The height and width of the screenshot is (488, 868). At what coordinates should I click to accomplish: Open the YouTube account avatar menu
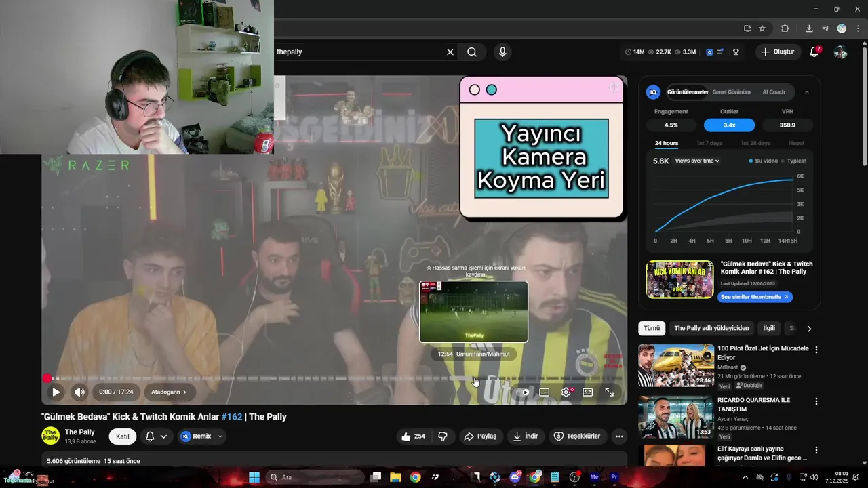[x=840, y=52]
